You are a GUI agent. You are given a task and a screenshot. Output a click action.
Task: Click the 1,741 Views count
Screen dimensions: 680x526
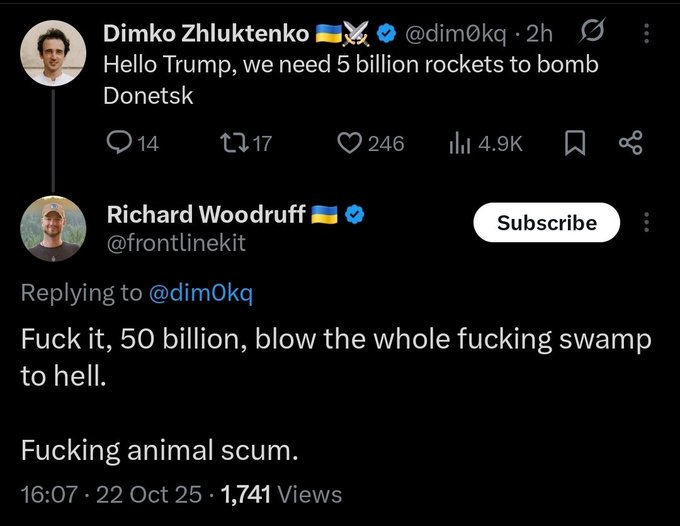282,493
